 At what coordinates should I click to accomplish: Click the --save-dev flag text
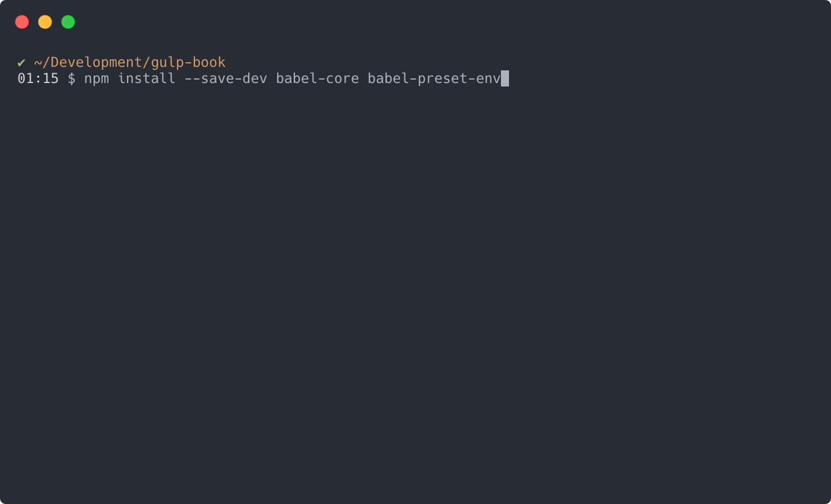pyautogui.click(x=226, y=78)
